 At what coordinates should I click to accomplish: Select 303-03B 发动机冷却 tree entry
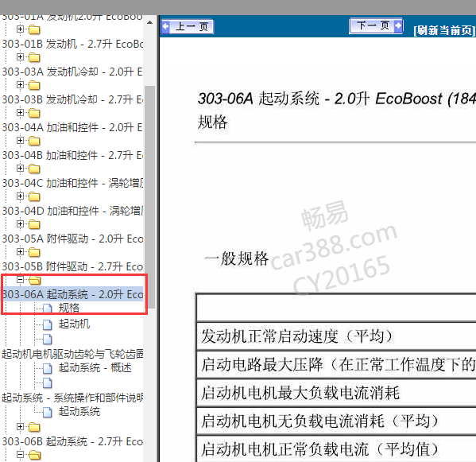(72, 99)
